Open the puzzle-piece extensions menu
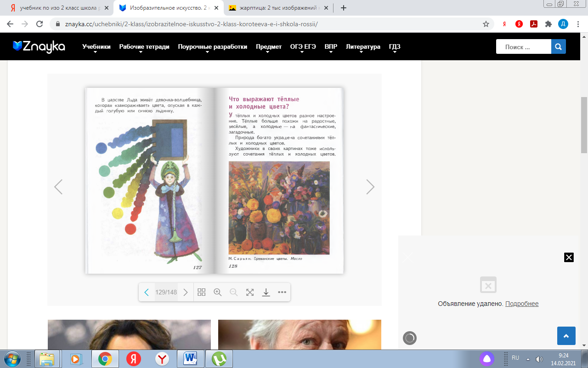The image size is (588, 368). tap(548, 24)
